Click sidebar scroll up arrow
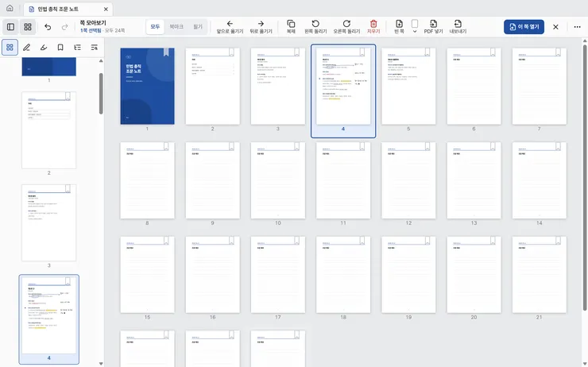Image resolution: width=588 pixels, height=367 pixels. pyautogui.click(x=101, y=60)
